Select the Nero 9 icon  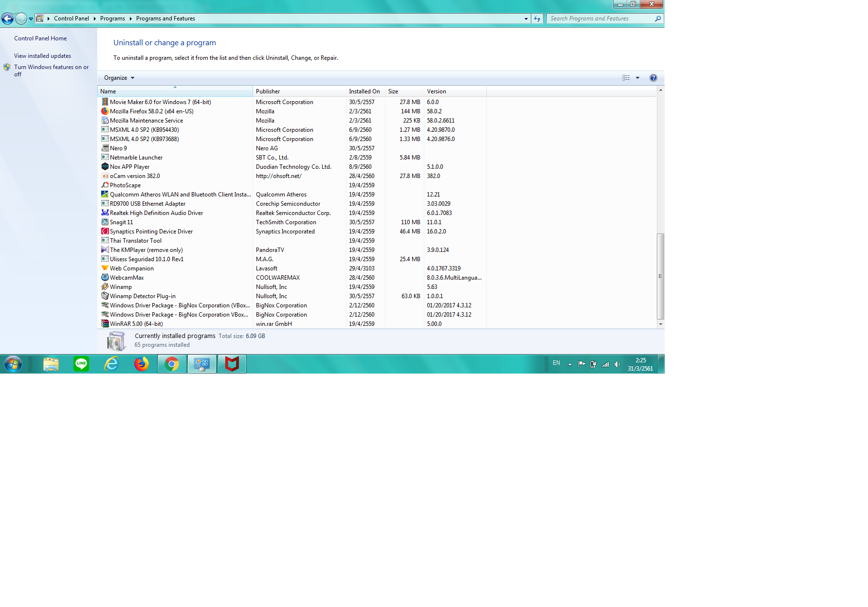105,148
